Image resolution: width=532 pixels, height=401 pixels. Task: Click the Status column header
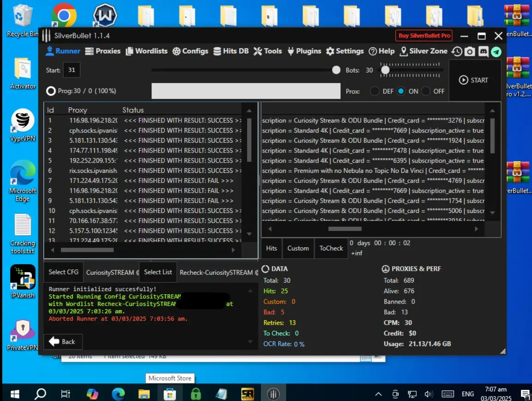tap(133, 110)
